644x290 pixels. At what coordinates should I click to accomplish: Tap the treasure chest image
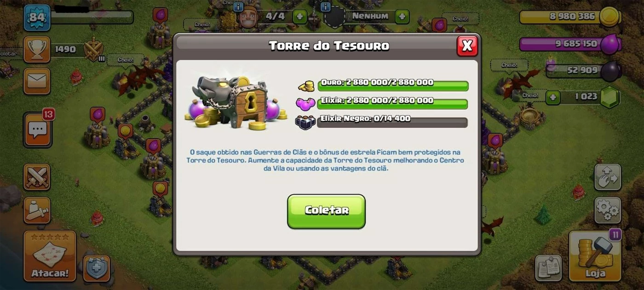[232, 103]
